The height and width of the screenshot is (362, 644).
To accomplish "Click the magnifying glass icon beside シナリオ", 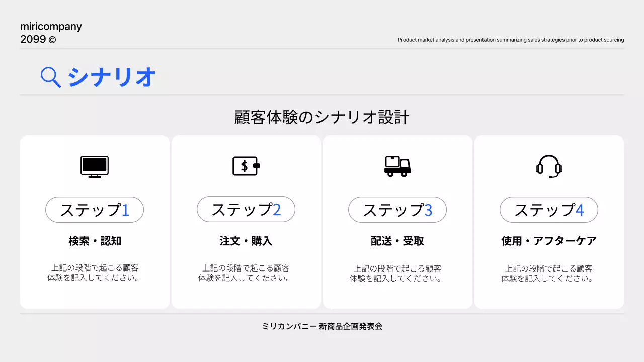I will coord(49,77).
